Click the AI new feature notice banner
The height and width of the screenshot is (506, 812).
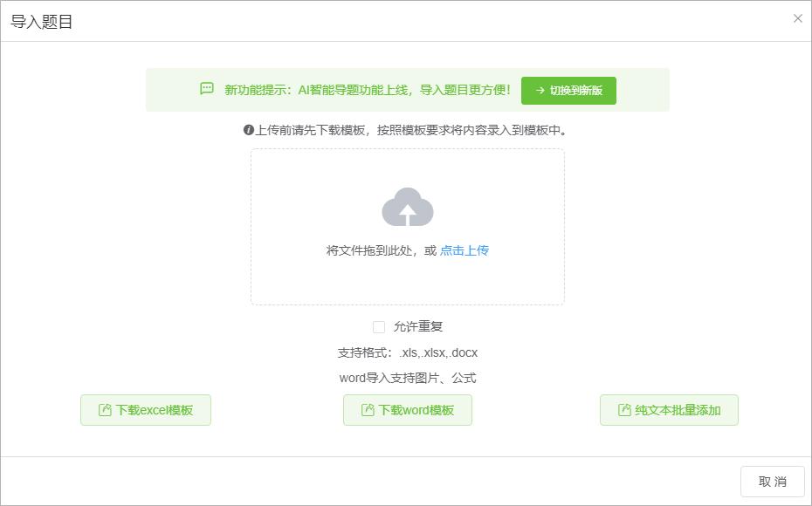pyautogui.click(x=407, y=88)
